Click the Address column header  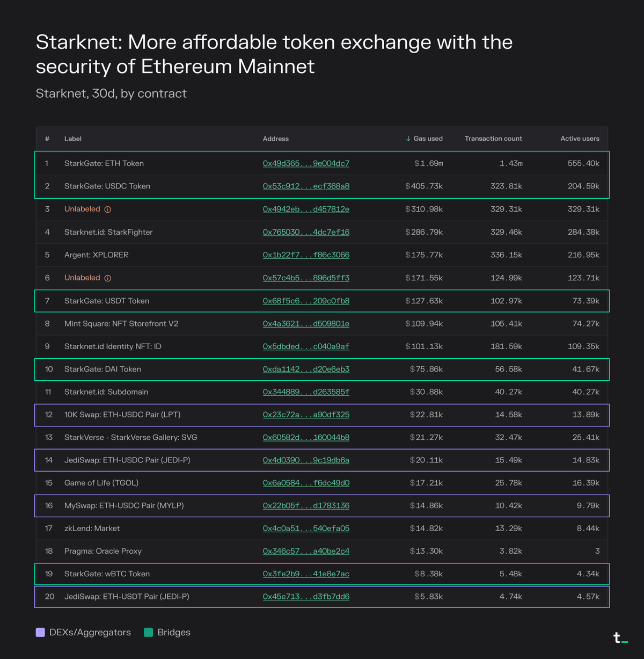click(x=276, y=139)
